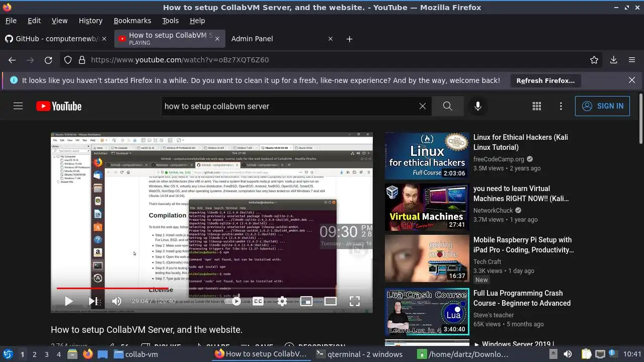Open Mobile Raspberry Pi Setup title
This screenshot has width=644, height=362.
click(523, 245)
